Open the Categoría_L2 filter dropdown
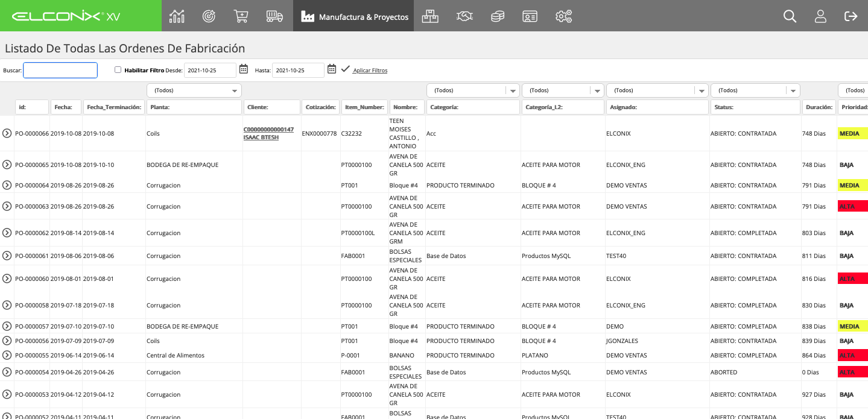The height and width of the screenshot is (419, 868). tap(563, 90)
